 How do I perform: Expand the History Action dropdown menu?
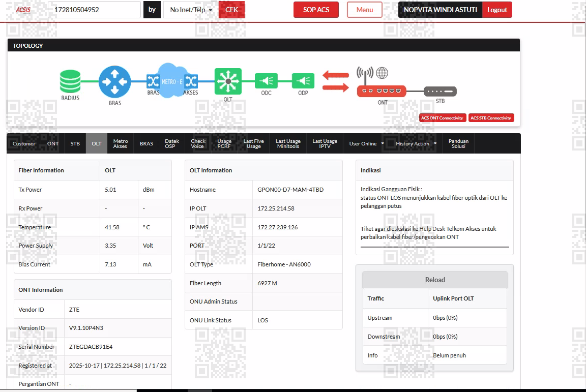coord(416,143)
